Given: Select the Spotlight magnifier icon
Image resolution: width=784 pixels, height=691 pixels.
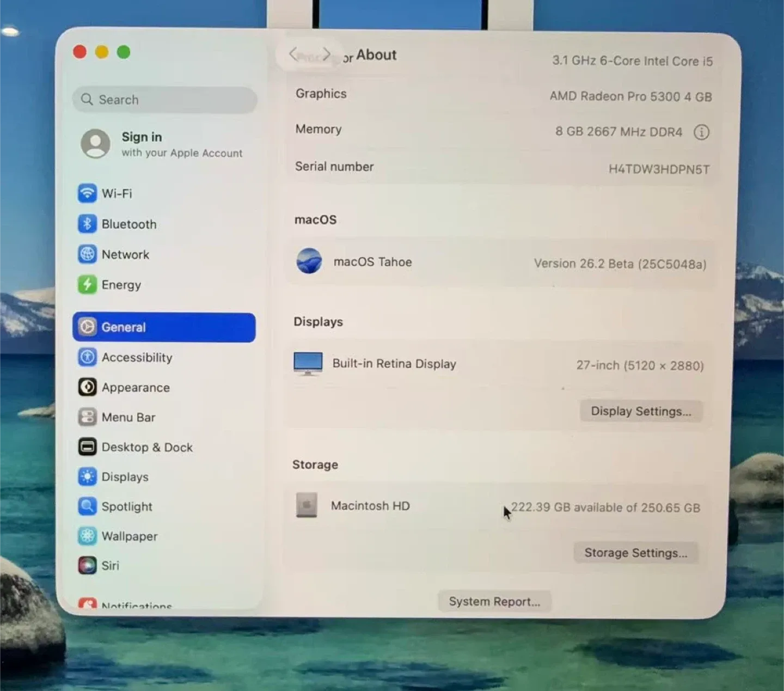Looking at the screenshot, I should 87,506.
